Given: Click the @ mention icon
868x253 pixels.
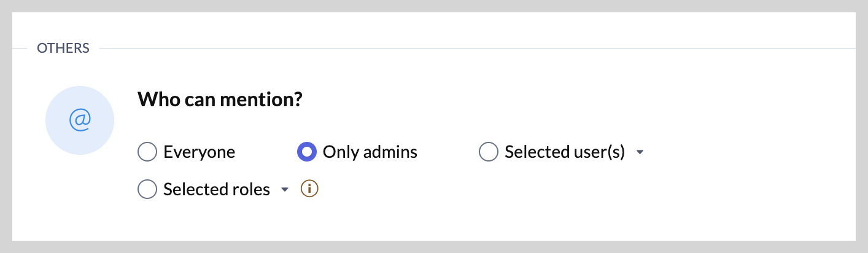Looking at the screenshot, I should (x=80, y=120).
